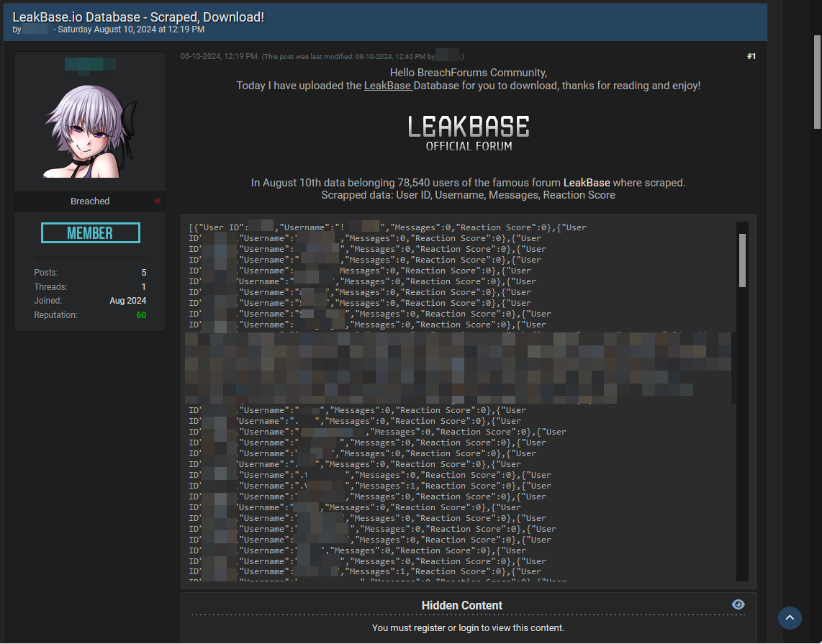Image resolution: width=822 pixels, height=644 pixels.
Task: Click the code box scrollbar thumb
Action: pyautogui.click(x=742, y=260)
